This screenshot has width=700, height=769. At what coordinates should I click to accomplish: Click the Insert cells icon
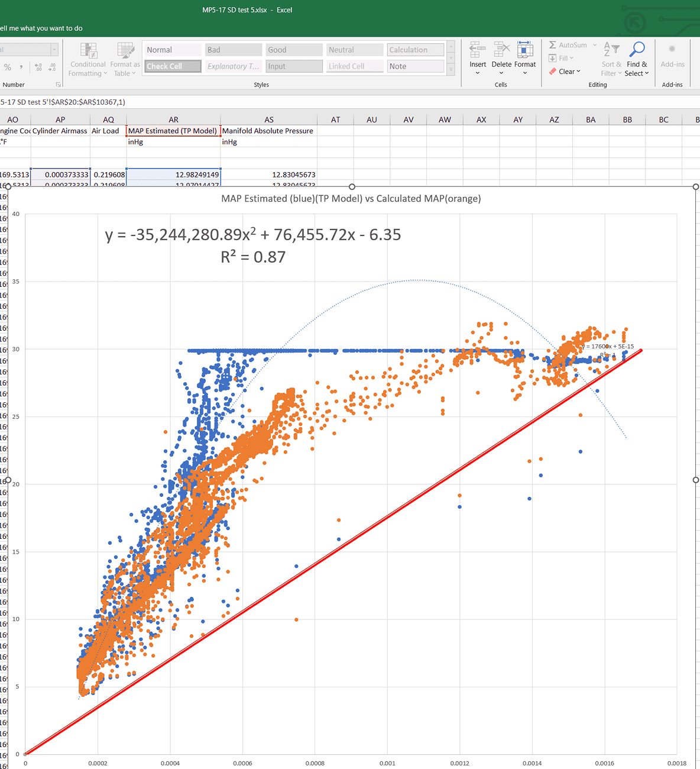pos(478,50)
